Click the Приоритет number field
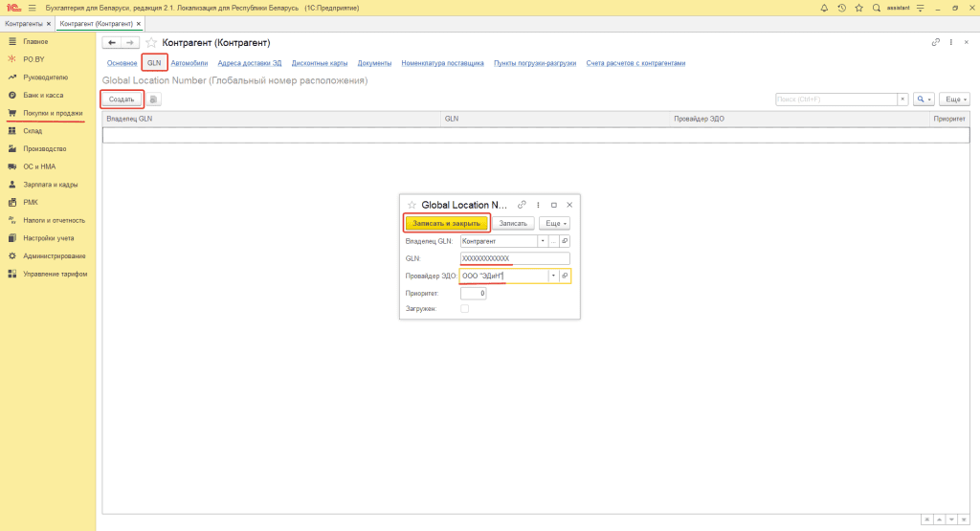 click(473, 293)
